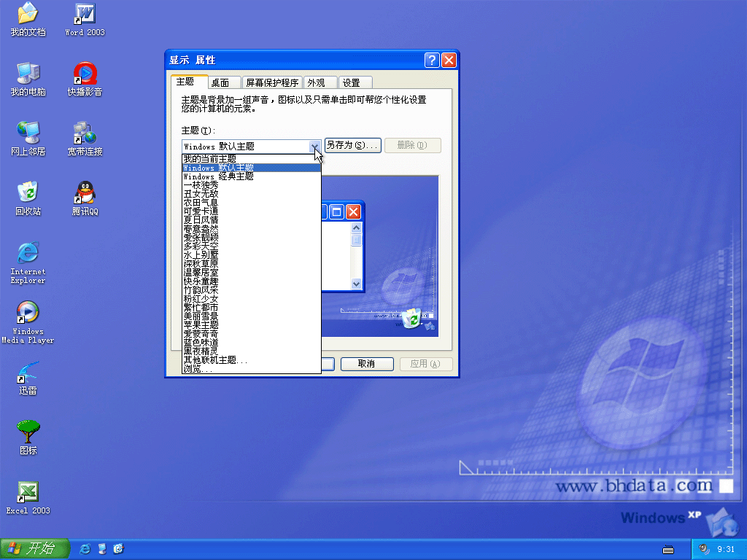Open the 开始 start menu
This screenshot has height=560, width=747.
[x=34, y=548]
